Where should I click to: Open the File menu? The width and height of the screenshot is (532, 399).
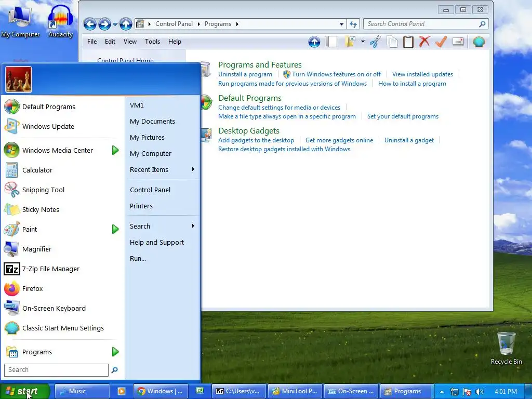pos(92,42)
